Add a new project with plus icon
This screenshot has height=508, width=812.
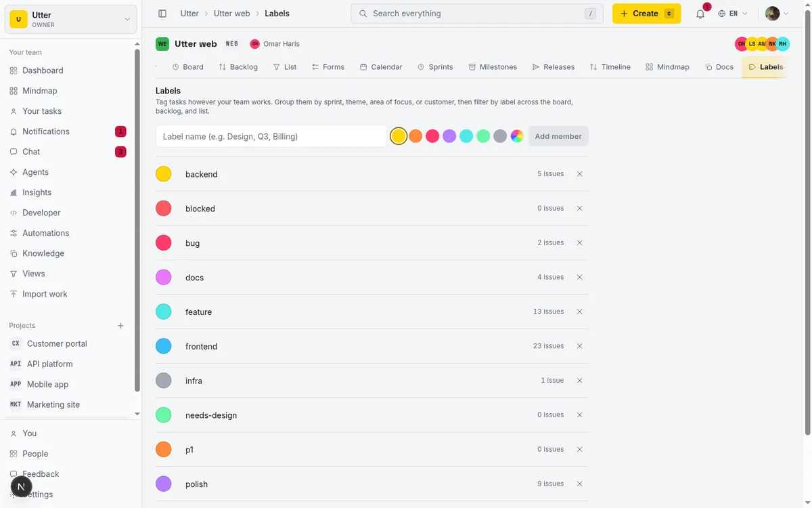click(x=120, y=326)
